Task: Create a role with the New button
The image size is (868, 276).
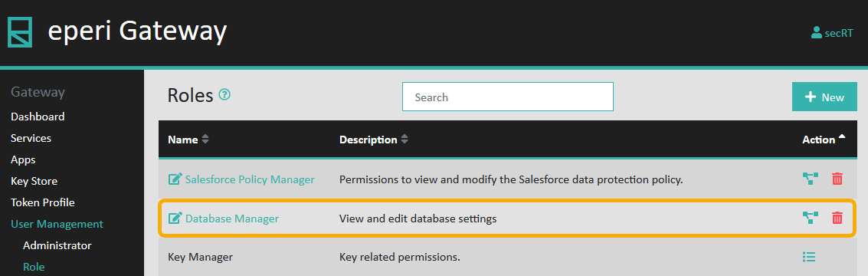Action: click(x=825, y=97)
